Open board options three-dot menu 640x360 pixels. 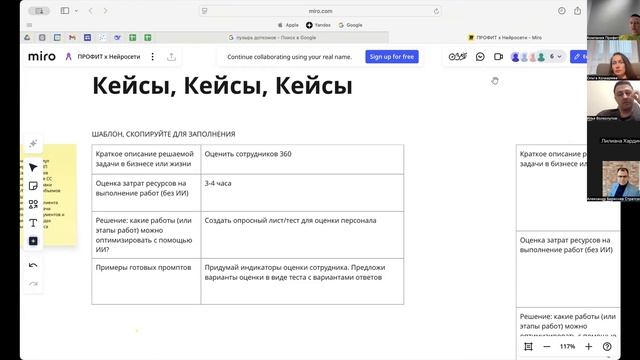(x=153, y=57)
